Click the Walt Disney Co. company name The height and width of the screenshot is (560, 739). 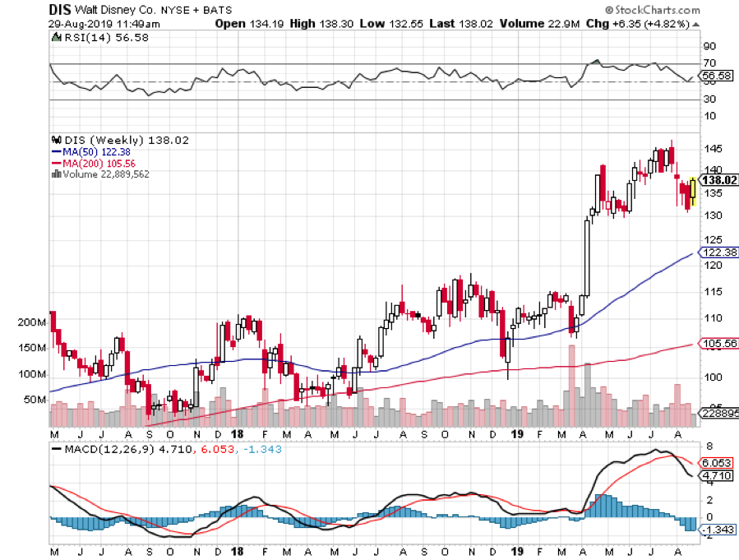click(x=115, y=9)
